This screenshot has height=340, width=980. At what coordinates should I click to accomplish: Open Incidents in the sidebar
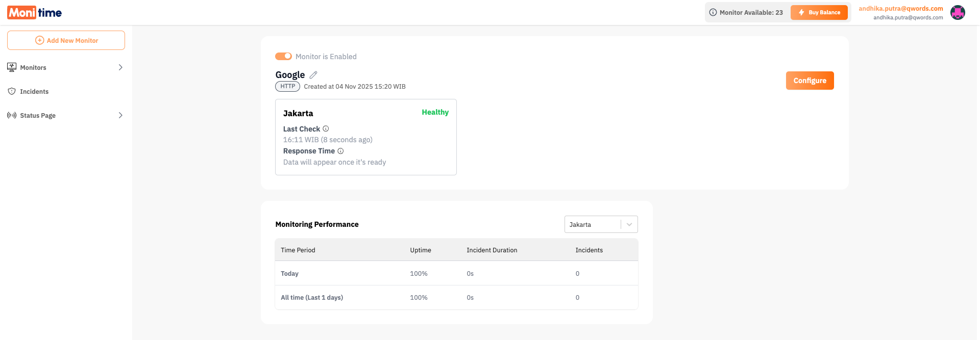[34, 92]
